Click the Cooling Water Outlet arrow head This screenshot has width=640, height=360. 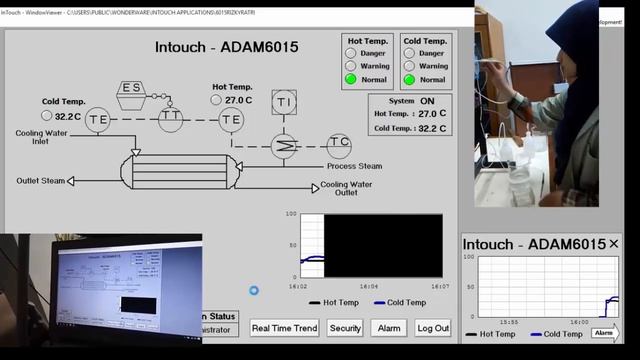pyautogui.click(x=315, y=188)
